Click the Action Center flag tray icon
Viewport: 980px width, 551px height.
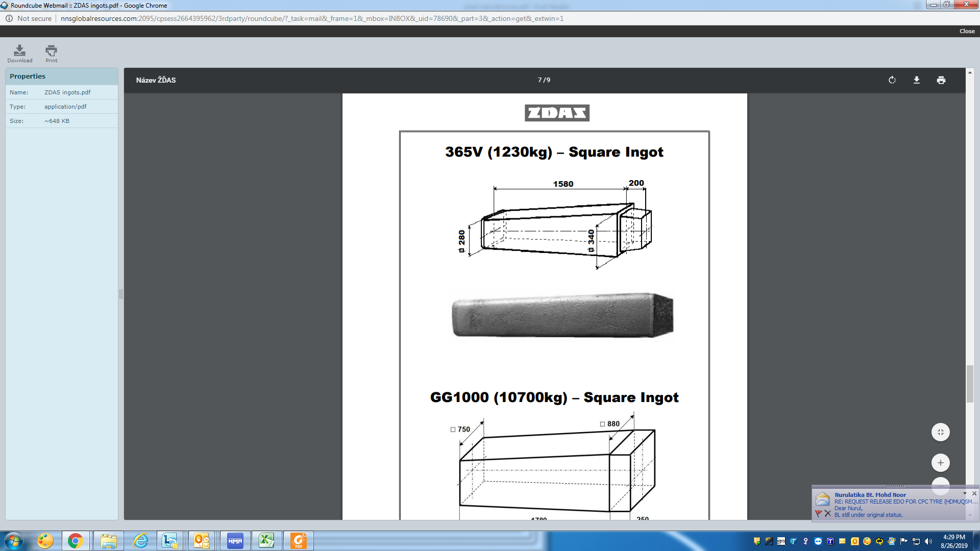click(x=904, y=541)
